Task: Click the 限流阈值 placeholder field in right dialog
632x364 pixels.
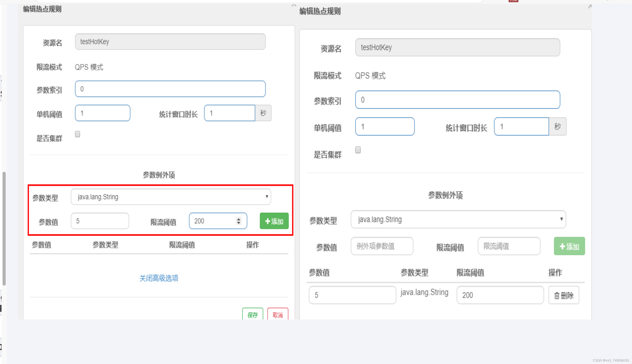Action: point(509,246)
